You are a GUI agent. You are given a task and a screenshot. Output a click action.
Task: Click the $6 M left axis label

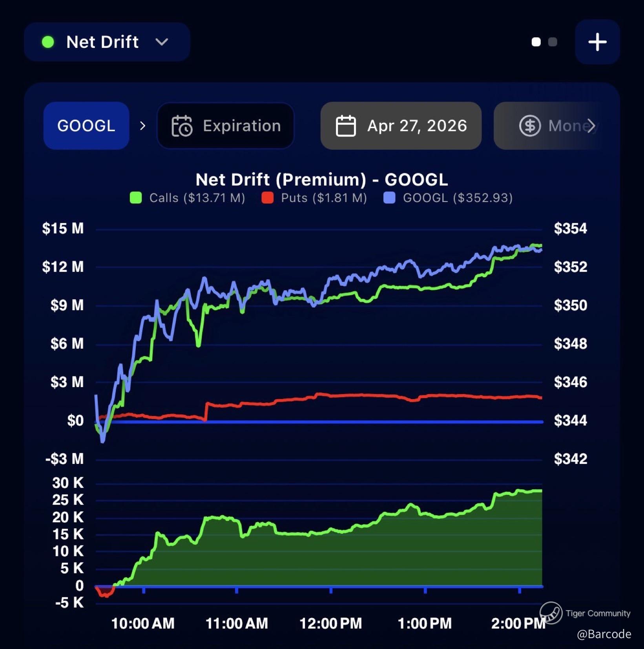67,344
